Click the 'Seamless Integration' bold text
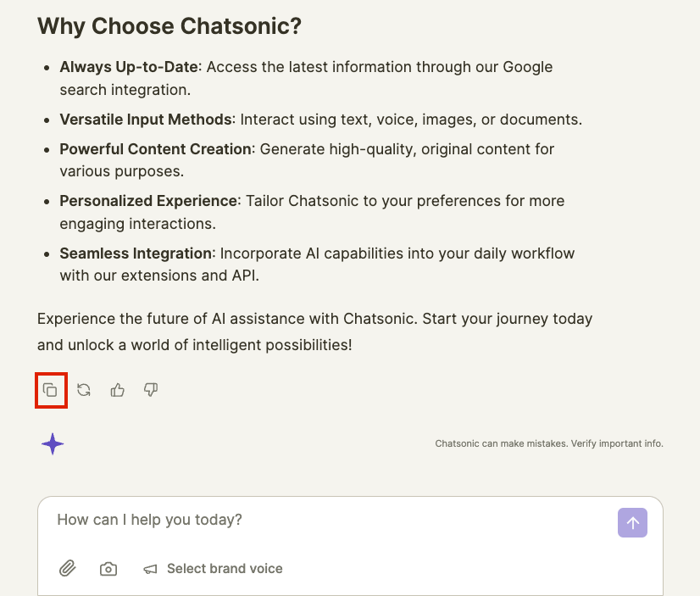The width and height of the screenshot is (700, 596). (136, 253)
